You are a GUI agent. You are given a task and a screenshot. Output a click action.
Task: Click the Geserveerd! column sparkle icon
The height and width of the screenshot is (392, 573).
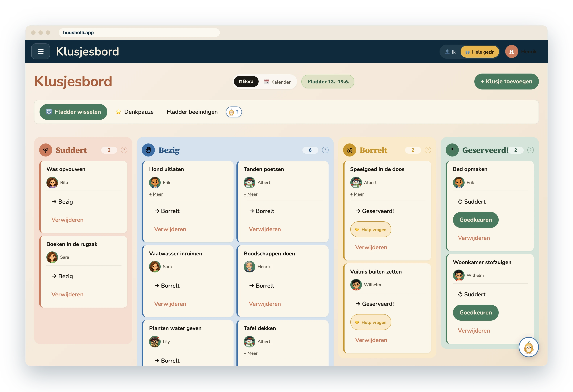point(452,150)
